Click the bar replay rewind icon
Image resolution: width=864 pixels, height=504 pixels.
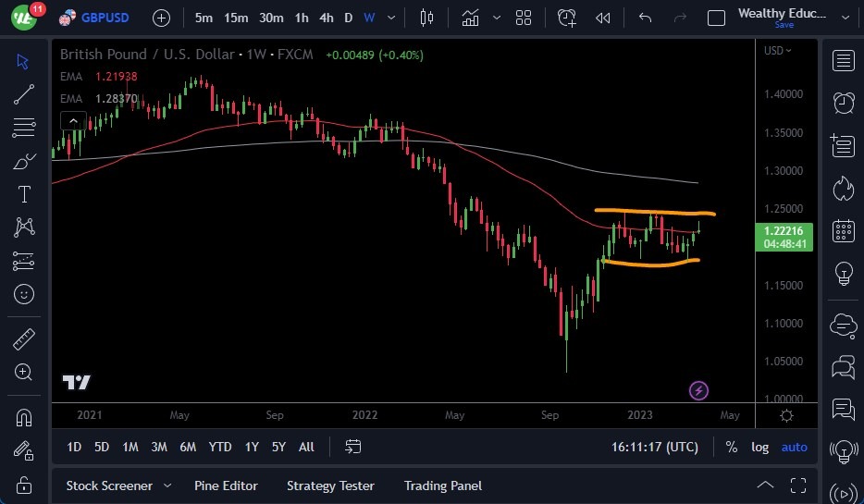pyautogui.click(x=603, y=18)
